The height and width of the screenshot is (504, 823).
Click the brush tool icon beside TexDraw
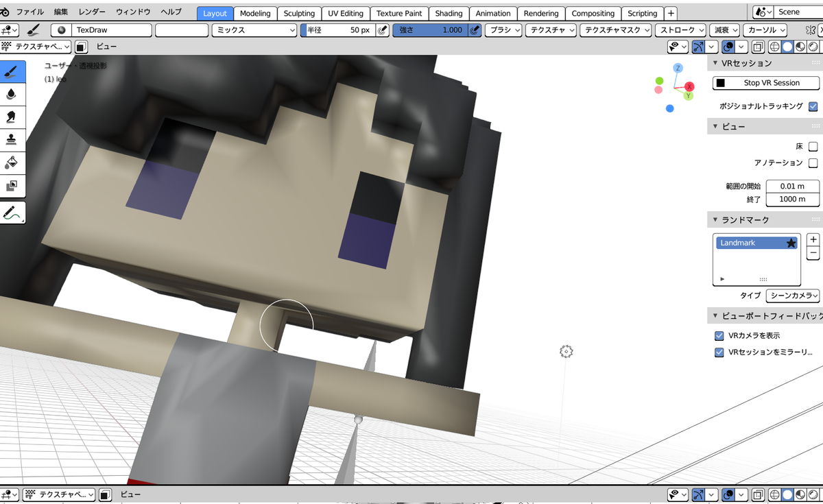pyautogui.click(x=34, y=30)
